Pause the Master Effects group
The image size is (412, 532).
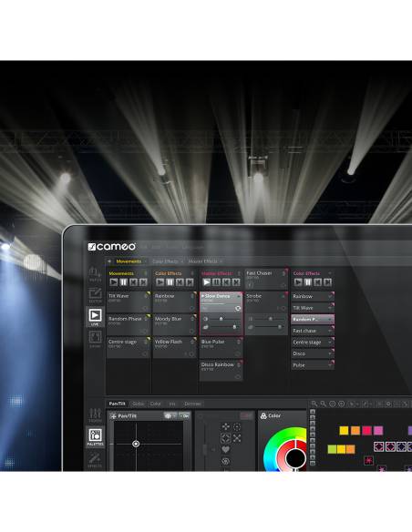(217, 282)
